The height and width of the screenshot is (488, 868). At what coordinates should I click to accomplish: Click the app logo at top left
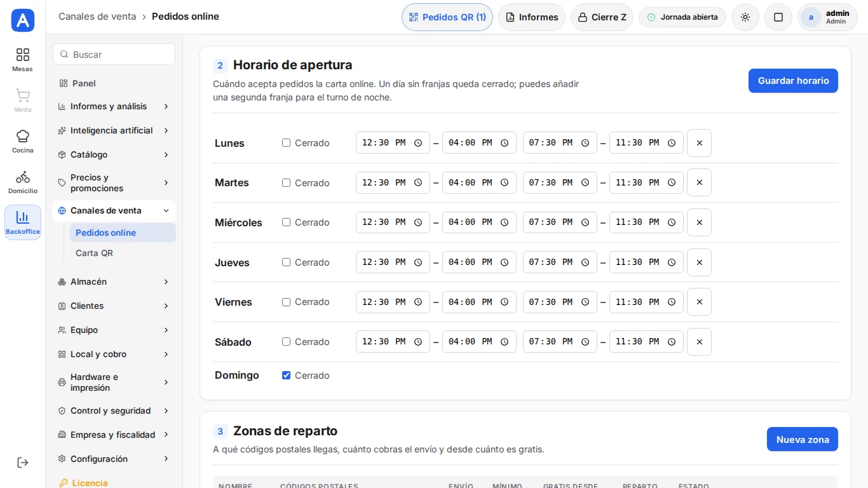(x=23, y=20)
